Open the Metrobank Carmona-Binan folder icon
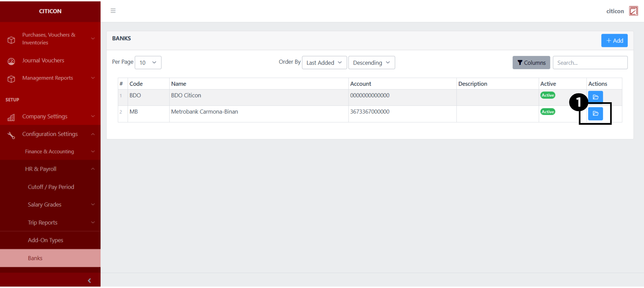The height and width of the screenshot is (288, 644). pyautogui.click(x=595, y=113)
